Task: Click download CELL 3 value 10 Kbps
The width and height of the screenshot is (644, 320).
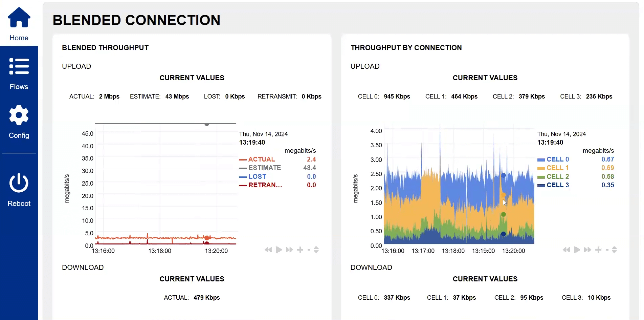Action: click(x=599, y=298)
